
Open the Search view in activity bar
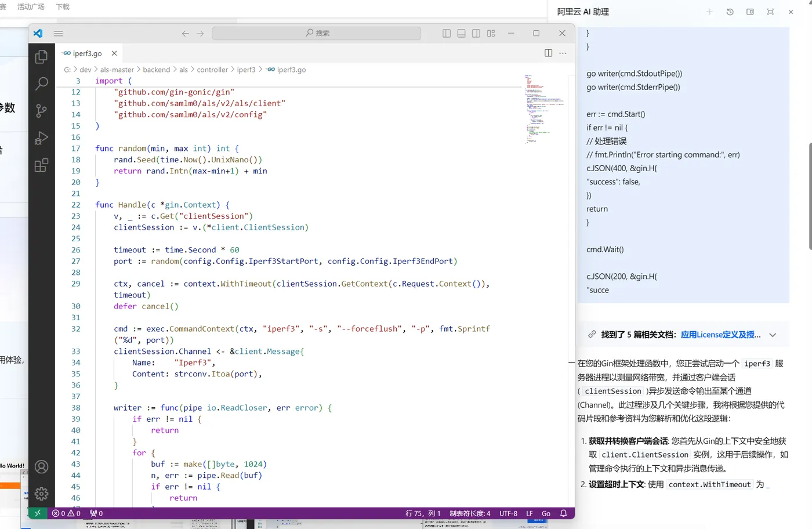click(41, 84)
